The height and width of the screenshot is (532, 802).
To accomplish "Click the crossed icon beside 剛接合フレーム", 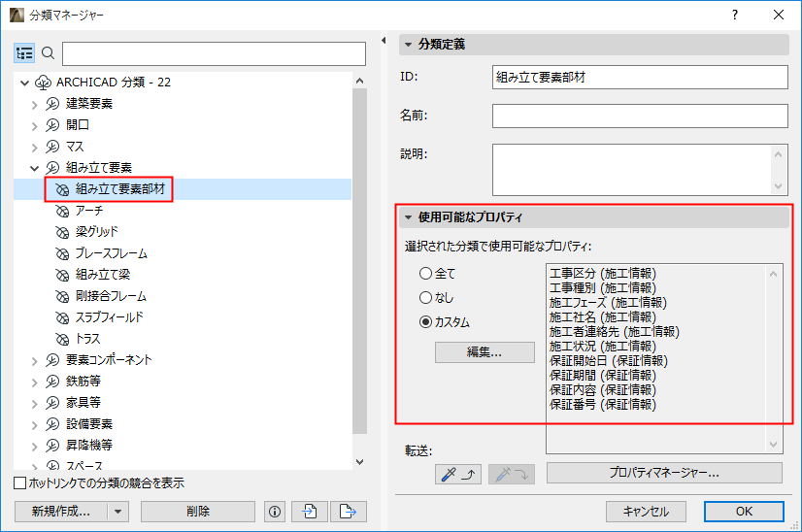I will [62, 296].
